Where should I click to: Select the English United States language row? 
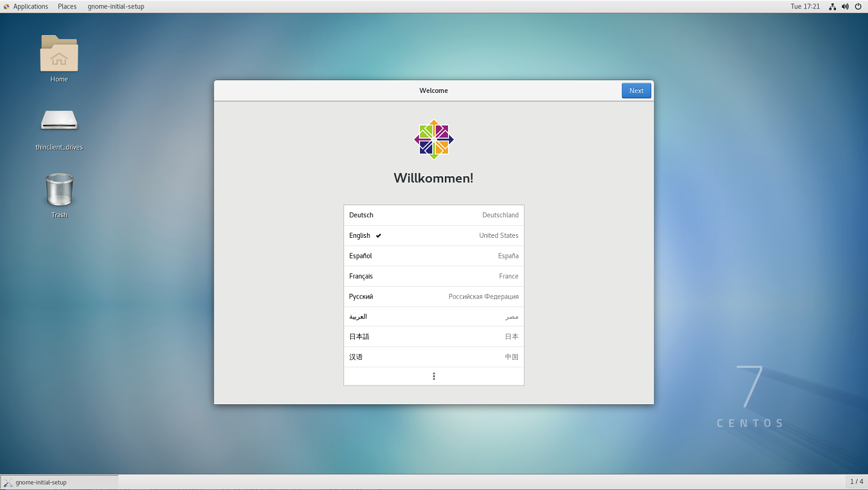click(x=433, y=235)
